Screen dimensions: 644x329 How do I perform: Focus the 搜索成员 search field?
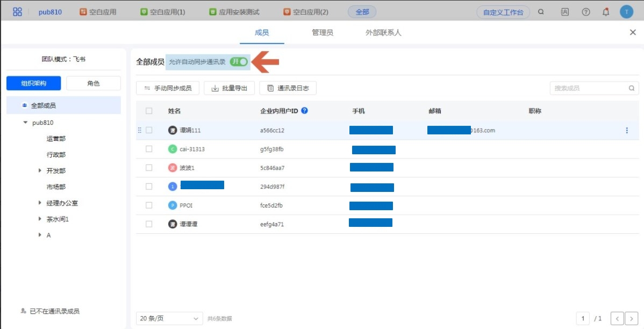(x=590, y=88)
